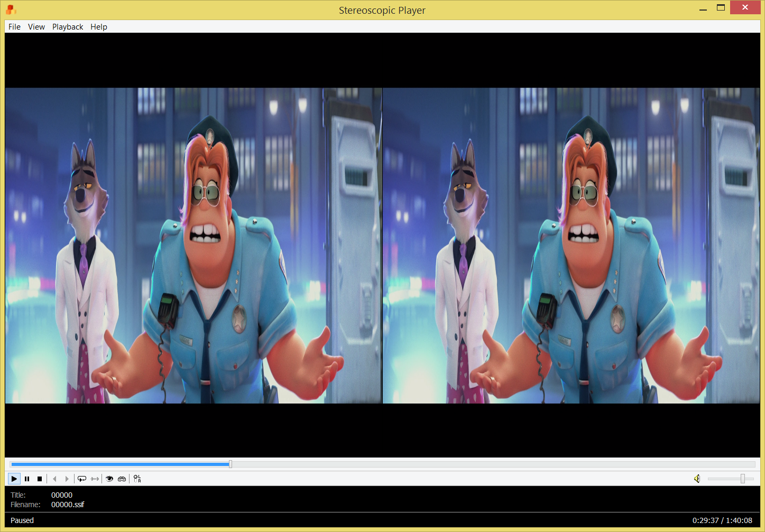Click the right-eye video frame

[571, 246]
